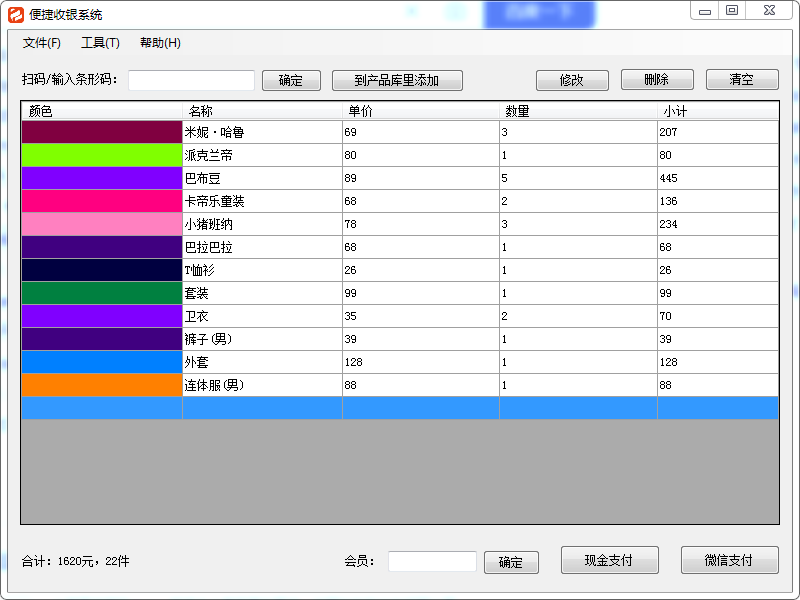This screenshot has width=800, height=600.
Task: Confirm member with 确定 button at bottom
Action: 511,562
